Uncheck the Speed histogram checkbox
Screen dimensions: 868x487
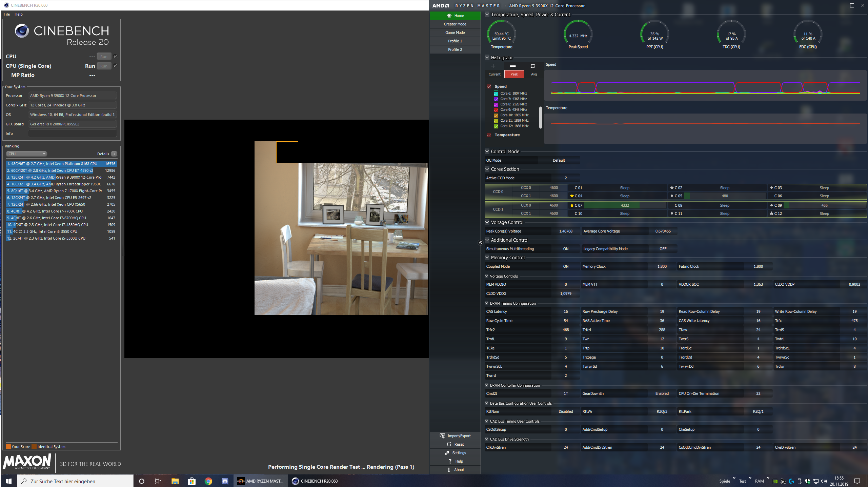pos(489,86)
